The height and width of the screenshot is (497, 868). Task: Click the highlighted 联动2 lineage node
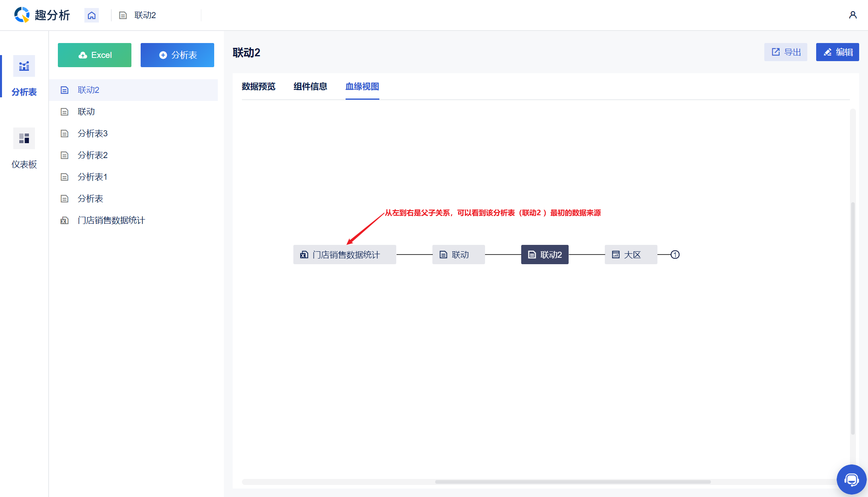click(x=545, y=255)
